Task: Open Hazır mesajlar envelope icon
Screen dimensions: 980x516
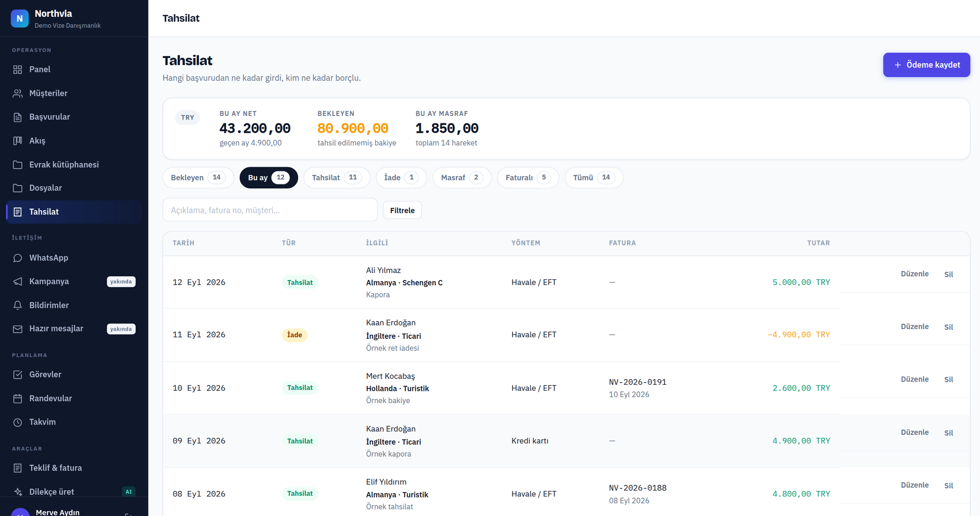Action: 17,329
